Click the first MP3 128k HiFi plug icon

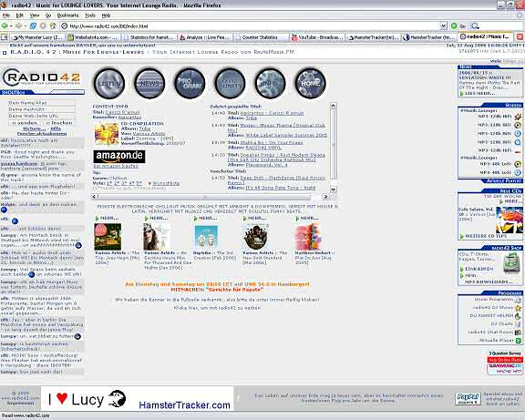pos(518,117)
